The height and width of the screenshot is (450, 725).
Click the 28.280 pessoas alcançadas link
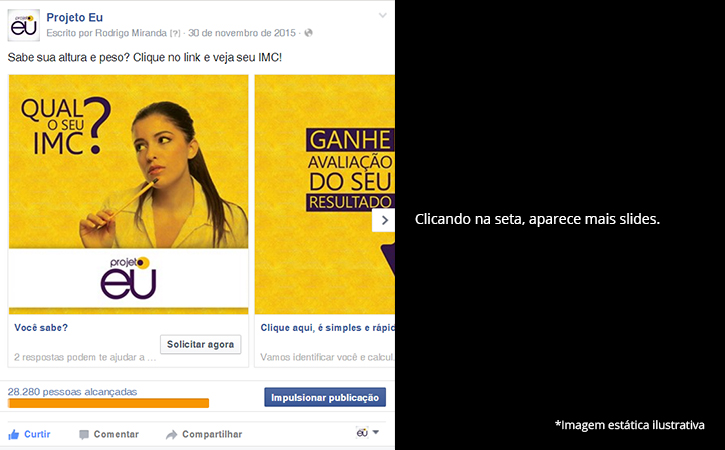click(73, 392)
